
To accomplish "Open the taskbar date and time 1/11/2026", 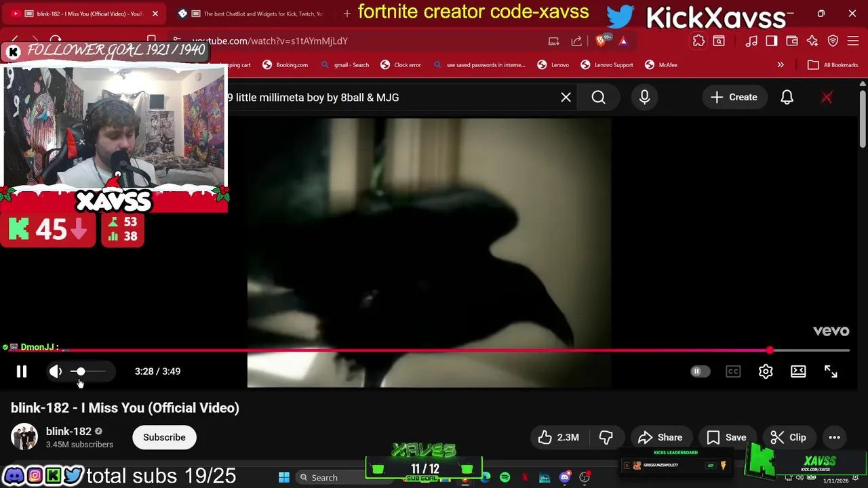I will click(x=835, y=481).
